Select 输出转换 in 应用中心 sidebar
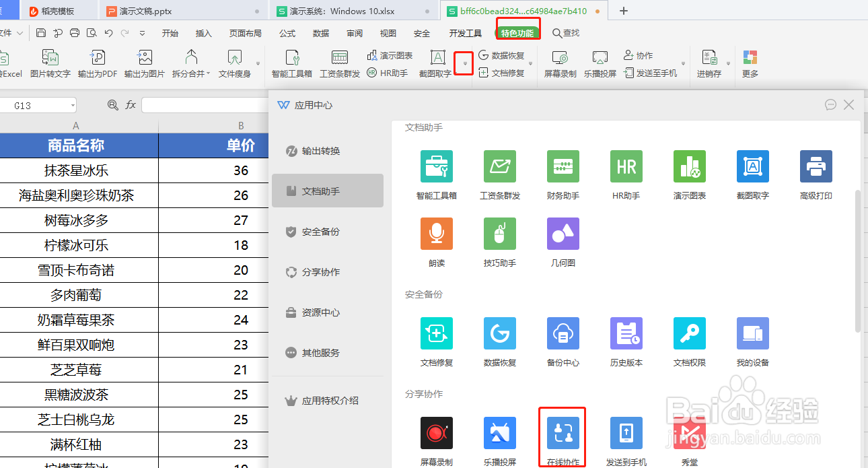 click(328, 151)
